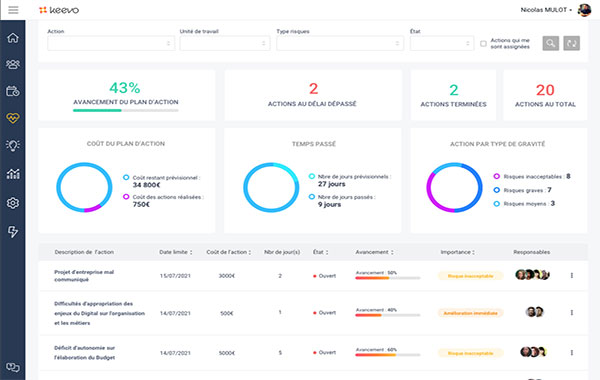Open settings gear in sidebar

tap(13, 203)
